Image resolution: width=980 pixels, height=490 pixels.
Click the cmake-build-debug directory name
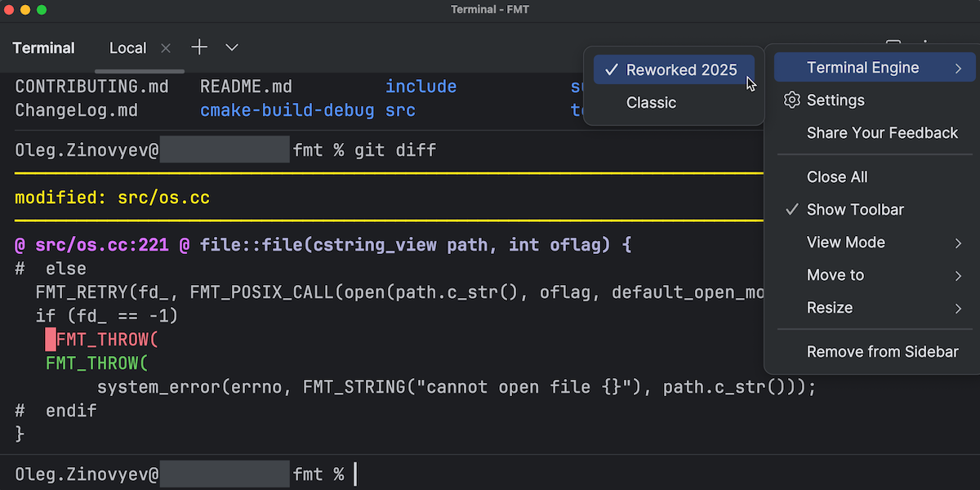287,110
